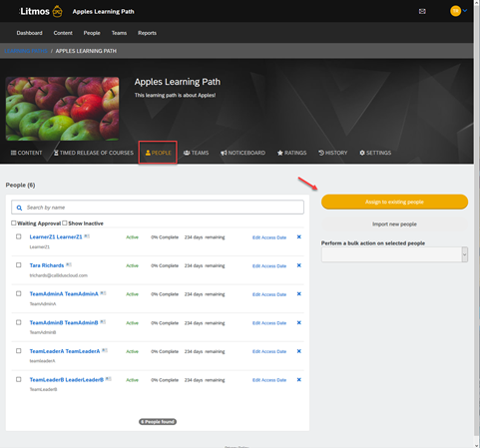Remove TeamLeaderA with the X icon

298,351
